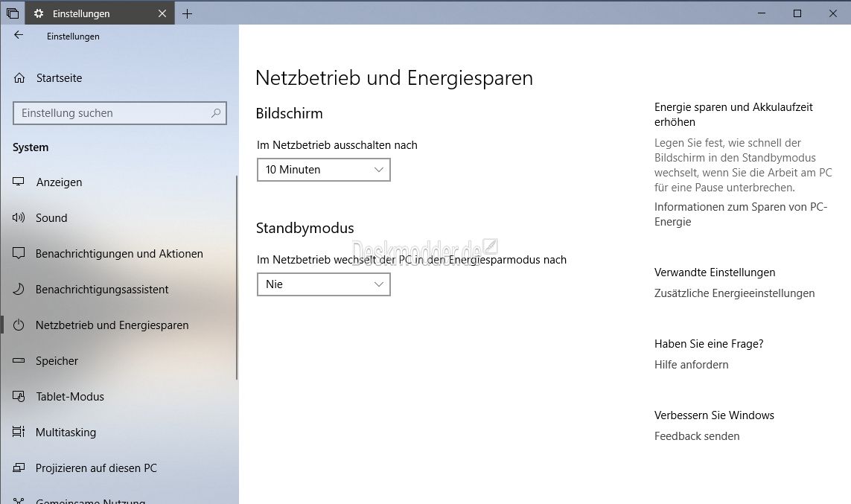Expand the 10 Minuten screen dropdown

[323, 170]
